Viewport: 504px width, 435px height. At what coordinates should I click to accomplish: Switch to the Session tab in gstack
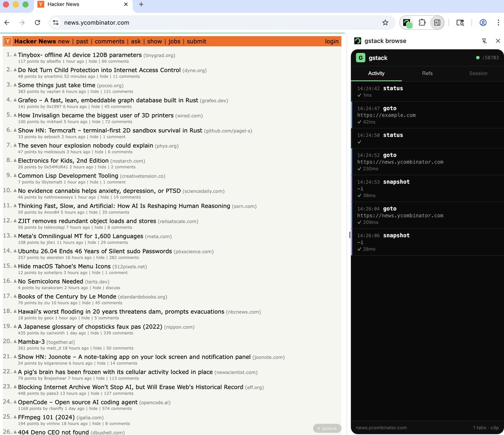[478, 73]
